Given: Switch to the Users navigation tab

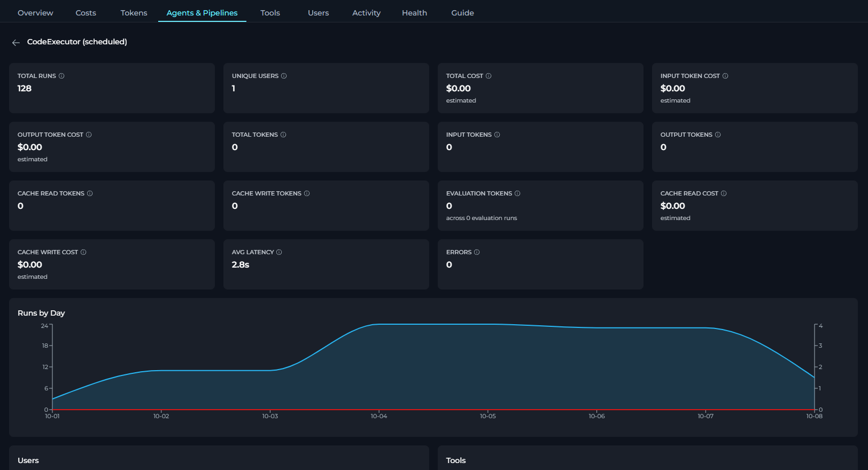Looking at the screenshot, I should pos(318,13).
